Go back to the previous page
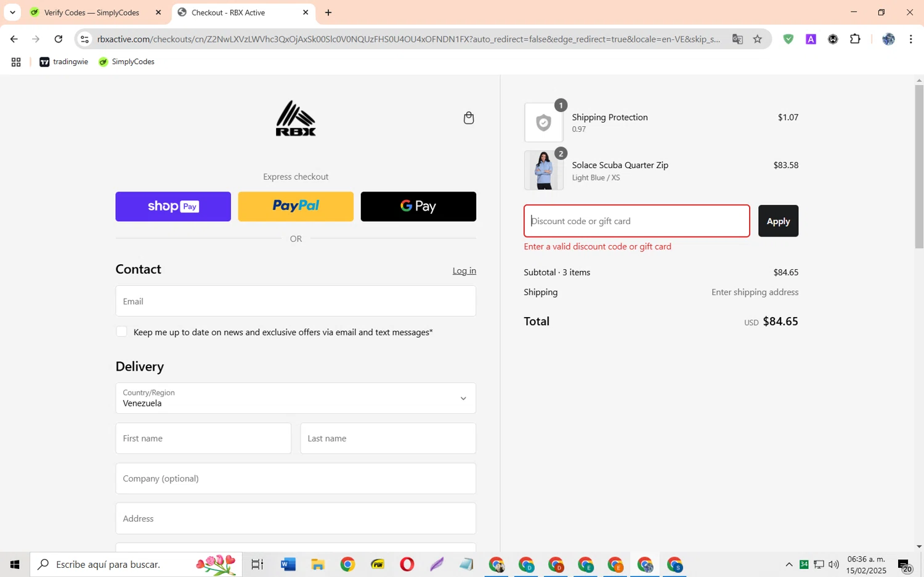Image resolution: width=924 pixels, height=577 pixels. (14, 39)
